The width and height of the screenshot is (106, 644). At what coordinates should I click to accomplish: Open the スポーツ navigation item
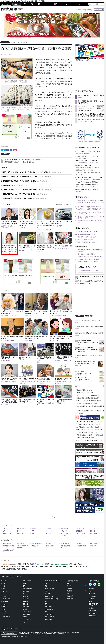(47, 4)
